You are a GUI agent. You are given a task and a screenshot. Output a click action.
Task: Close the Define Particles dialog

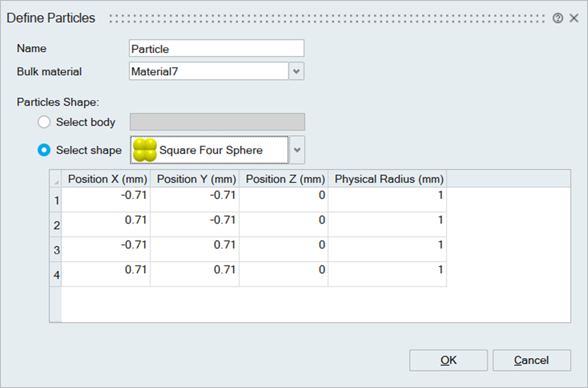[x=574, y=18]
